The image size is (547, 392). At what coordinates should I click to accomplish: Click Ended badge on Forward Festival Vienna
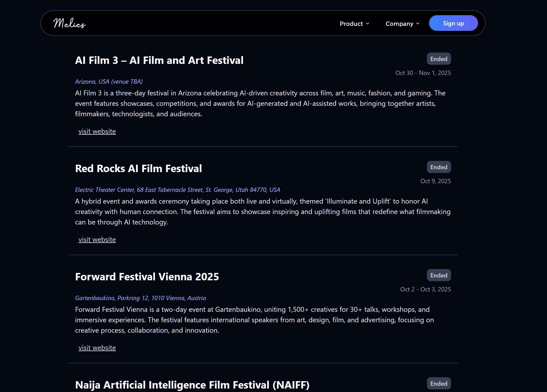click(438, 275)
